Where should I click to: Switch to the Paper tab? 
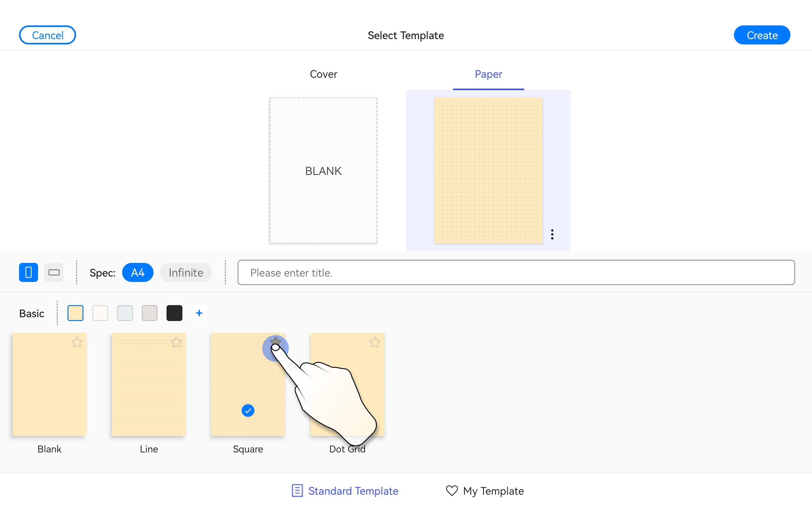point(488,74)
